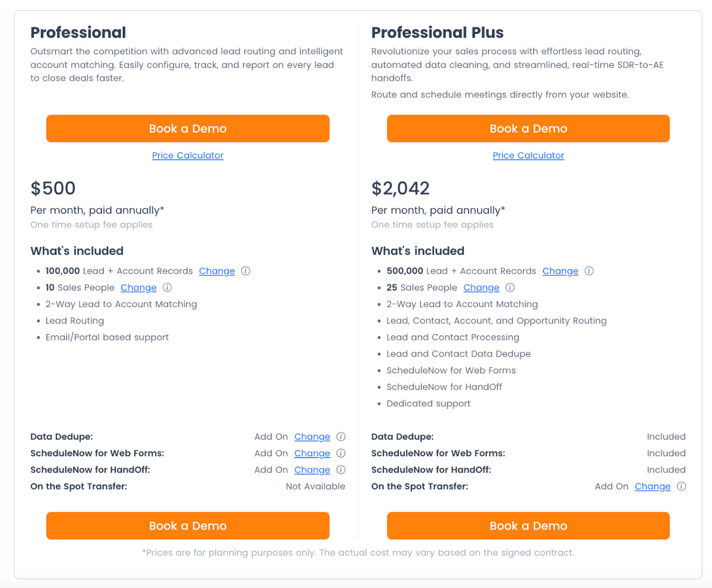Screen dimensions: 712x588
Task: Click info icon beside ScheduleNow for Web Forms add-on
Action: pos(341,453)
